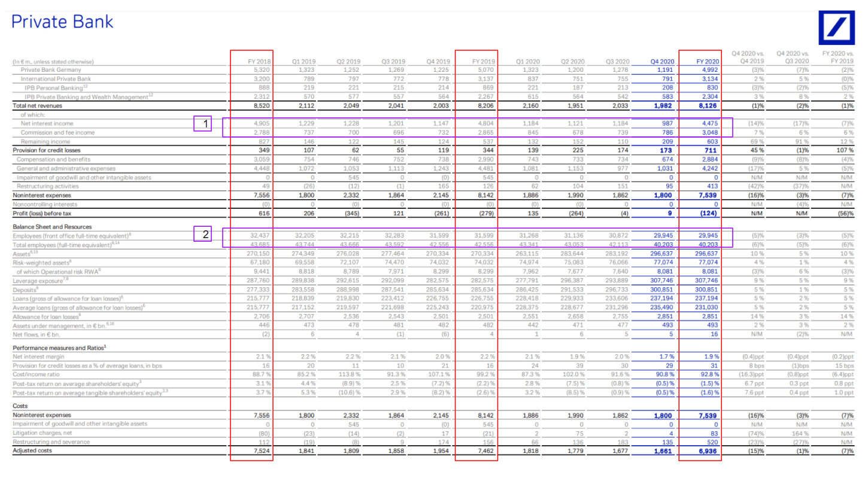This screenshot has height=478, width=868.
Task: Select the 'Q4 2019' column header
Action: click(438, 62)
